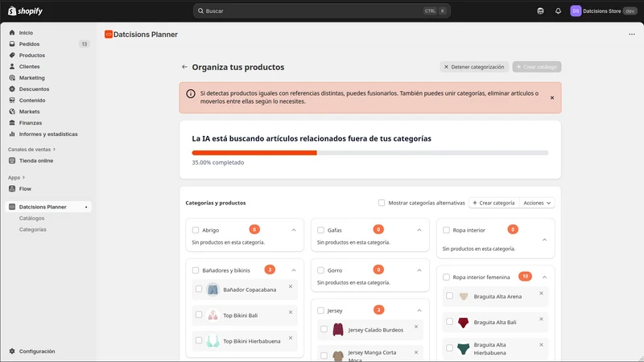
Task: Focus the Buscar search field
Action: [x=321, y=11]
